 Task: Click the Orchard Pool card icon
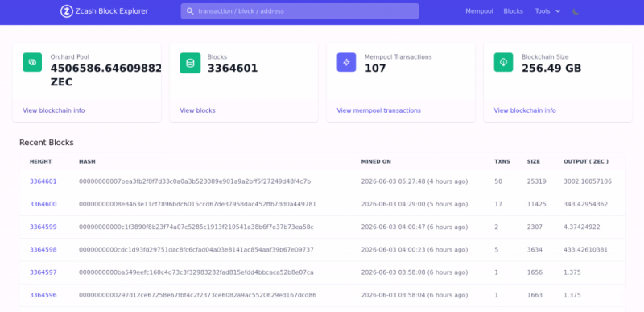click(32, 62)
